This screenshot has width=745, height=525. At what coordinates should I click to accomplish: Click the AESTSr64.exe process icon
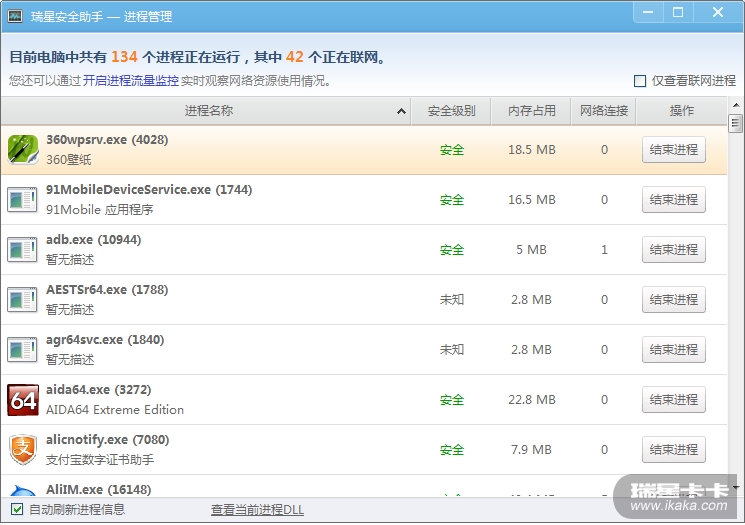coord(22,300)
